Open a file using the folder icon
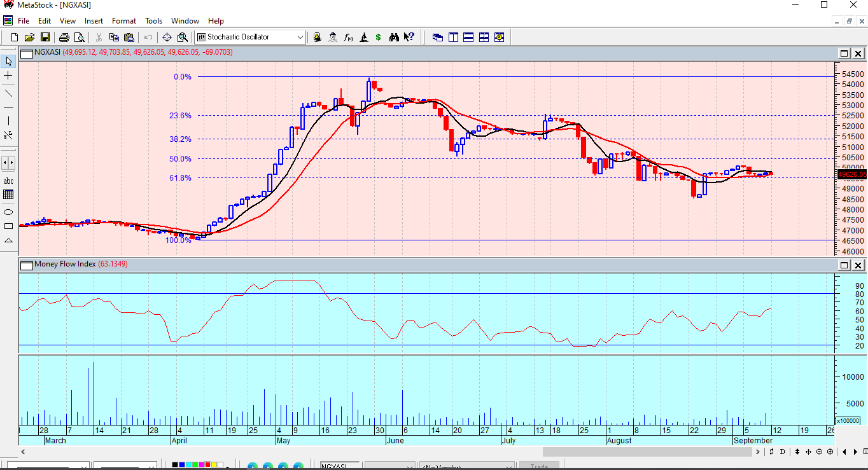The image size is (868, 470). click(x=29, y=37)
